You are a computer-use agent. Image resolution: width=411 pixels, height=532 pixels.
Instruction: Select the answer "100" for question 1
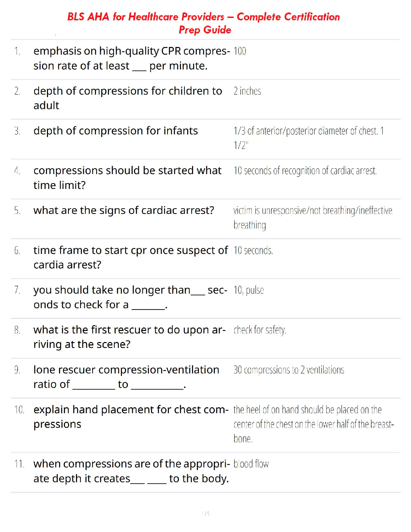(240, 51)
